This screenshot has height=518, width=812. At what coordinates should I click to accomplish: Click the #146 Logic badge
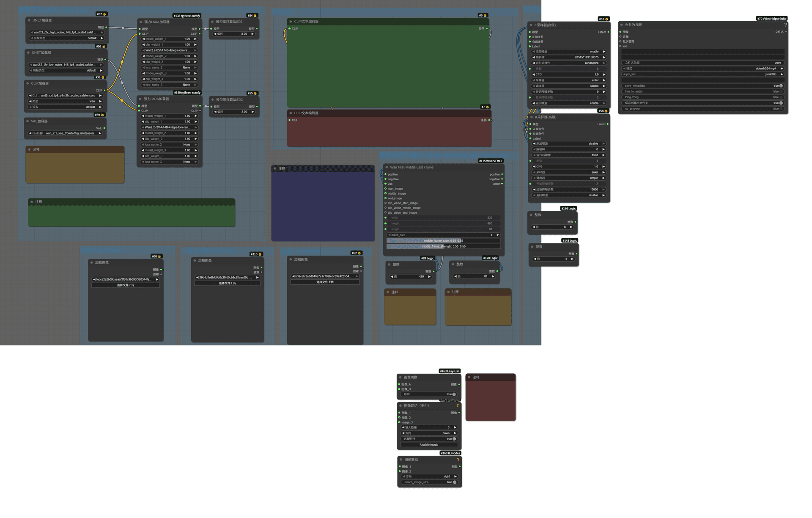click(568, 208)
